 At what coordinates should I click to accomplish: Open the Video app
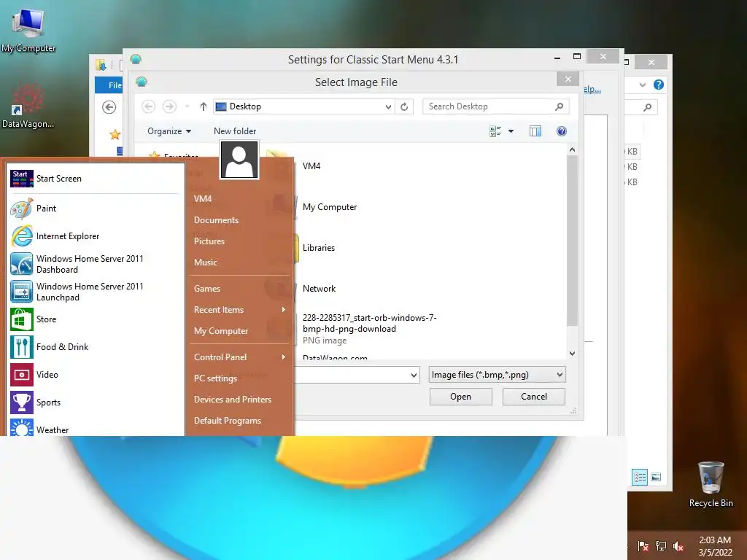[x=96, y=374]
